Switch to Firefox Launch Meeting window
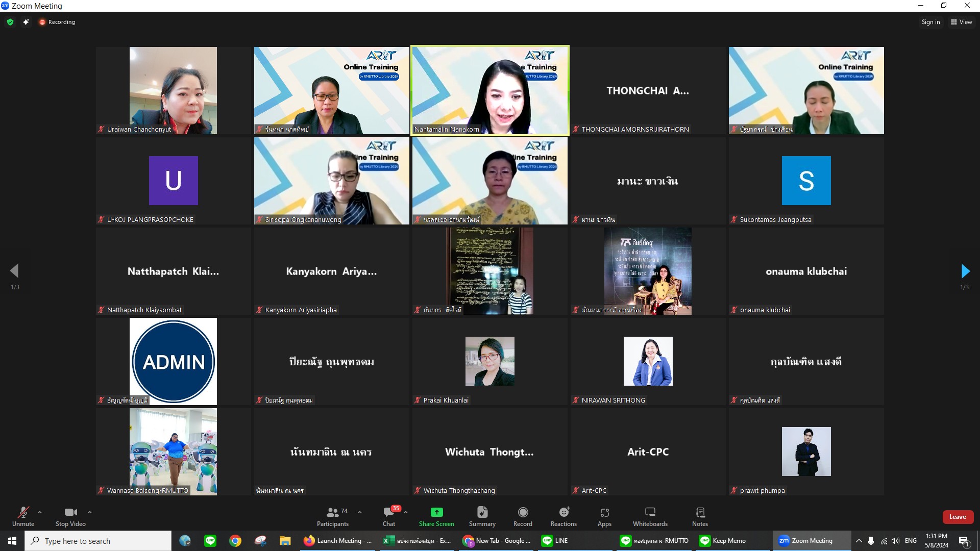980x551 pixels. click(338, 541)
